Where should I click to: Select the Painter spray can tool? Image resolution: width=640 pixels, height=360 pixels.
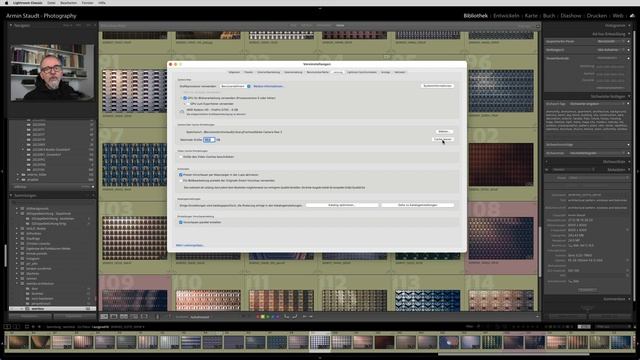[x=158, y=316]
